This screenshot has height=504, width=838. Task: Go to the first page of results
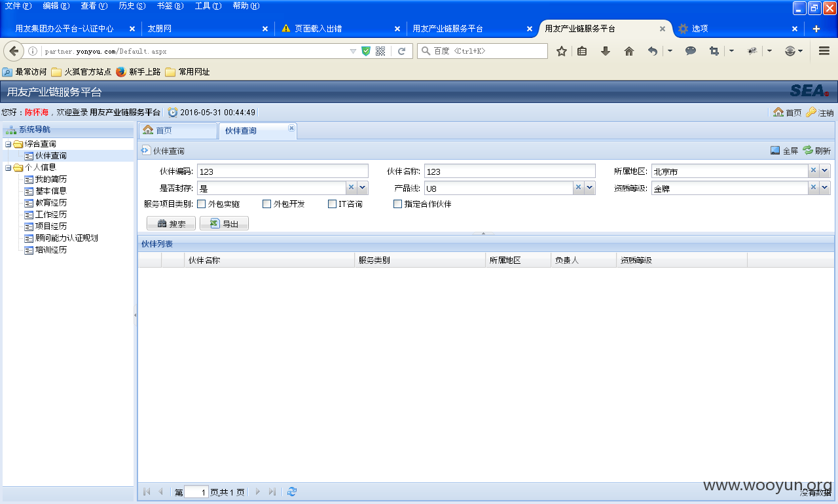click(x=147, y=492)
